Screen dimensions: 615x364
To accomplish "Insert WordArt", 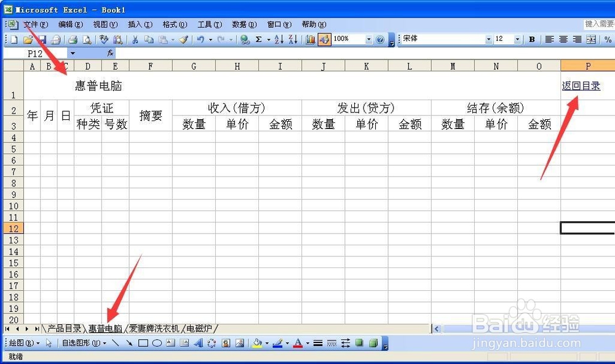I will tap(199, 343).
